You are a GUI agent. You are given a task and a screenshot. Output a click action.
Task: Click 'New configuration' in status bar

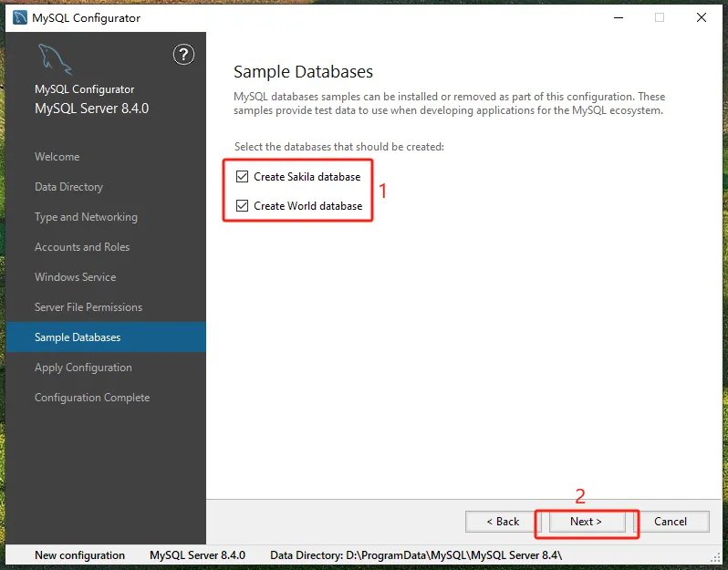80,555
